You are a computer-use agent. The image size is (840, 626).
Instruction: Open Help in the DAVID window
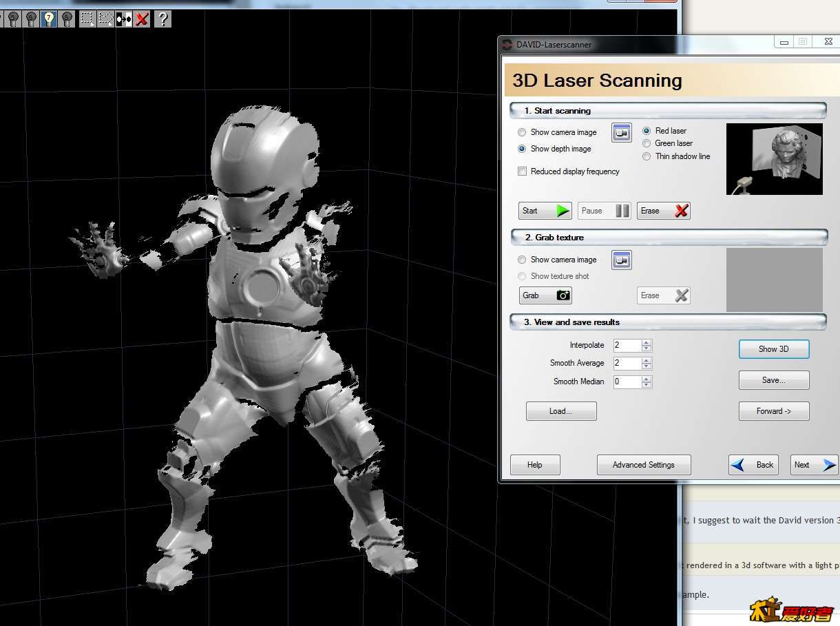pos(535,465)
